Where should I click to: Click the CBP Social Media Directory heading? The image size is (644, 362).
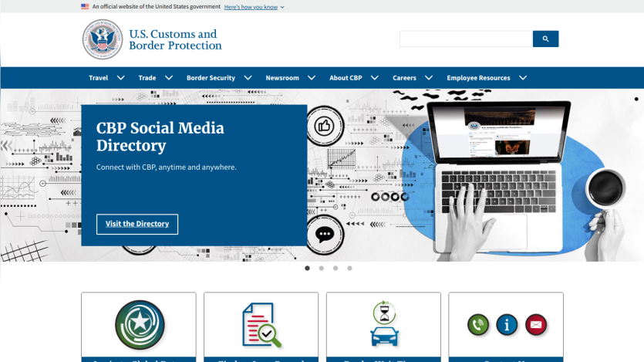[160, 137]
